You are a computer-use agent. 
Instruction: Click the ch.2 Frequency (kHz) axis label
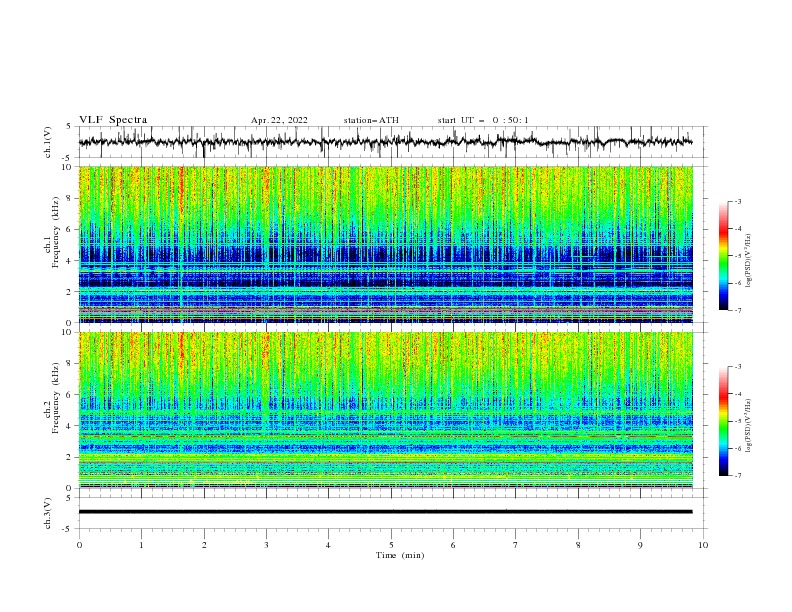53,398
